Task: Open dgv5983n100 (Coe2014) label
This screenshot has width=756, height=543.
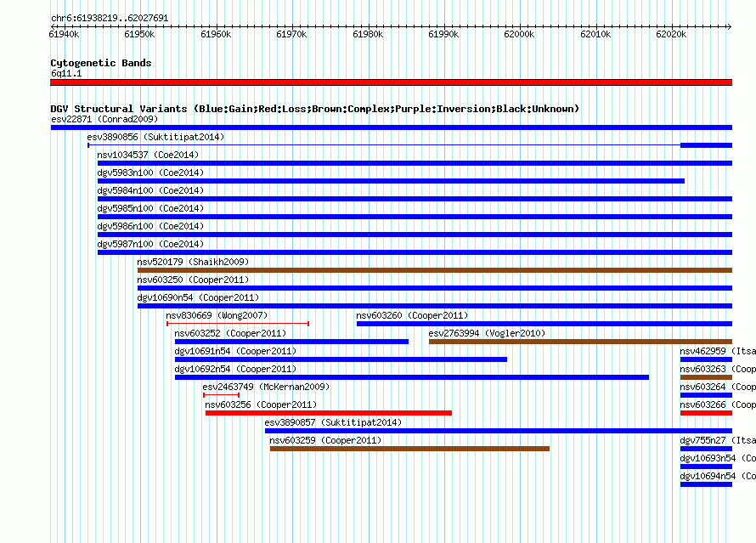Action: tap(150, 173)
